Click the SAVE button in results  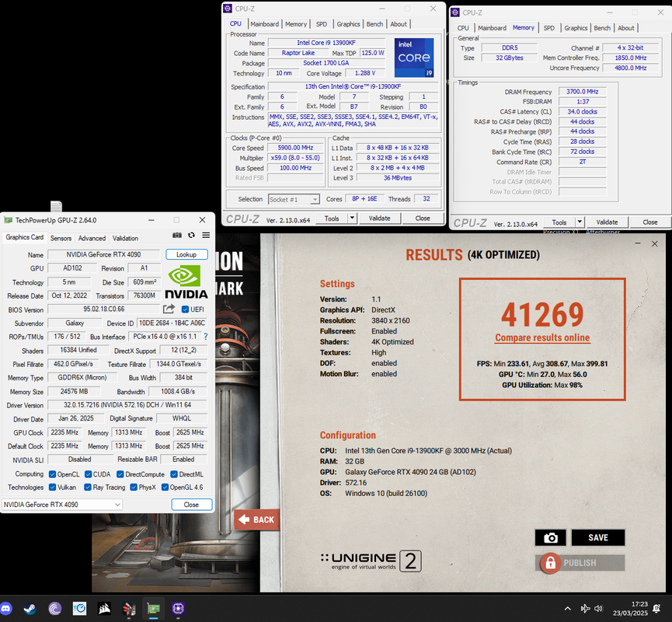pyautogui.click(x=598, y=537)
